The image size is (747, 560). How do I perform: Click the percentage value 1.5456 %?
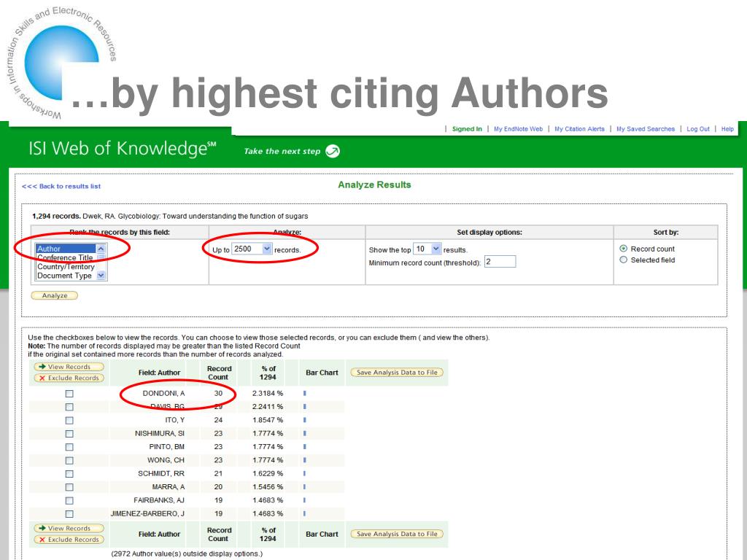pyautogui.click(x=268, y=486)
